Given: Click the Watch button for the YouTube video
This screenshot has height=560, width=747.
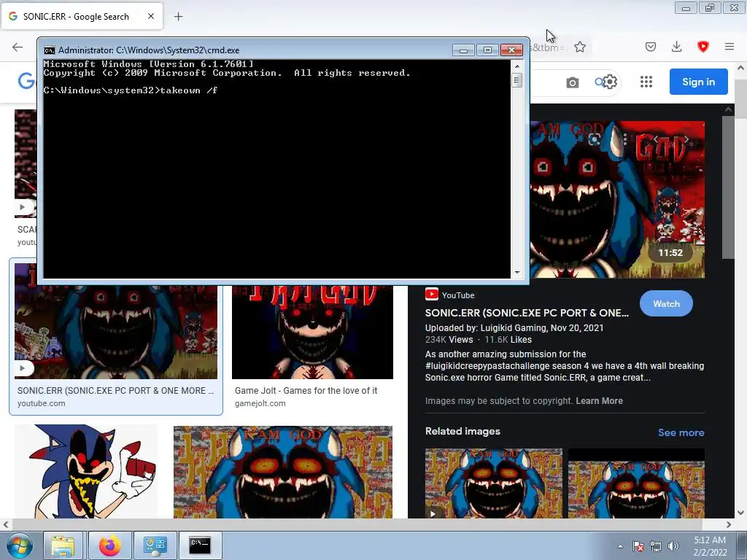Looking at the screenshot, I should coord(666,303).
